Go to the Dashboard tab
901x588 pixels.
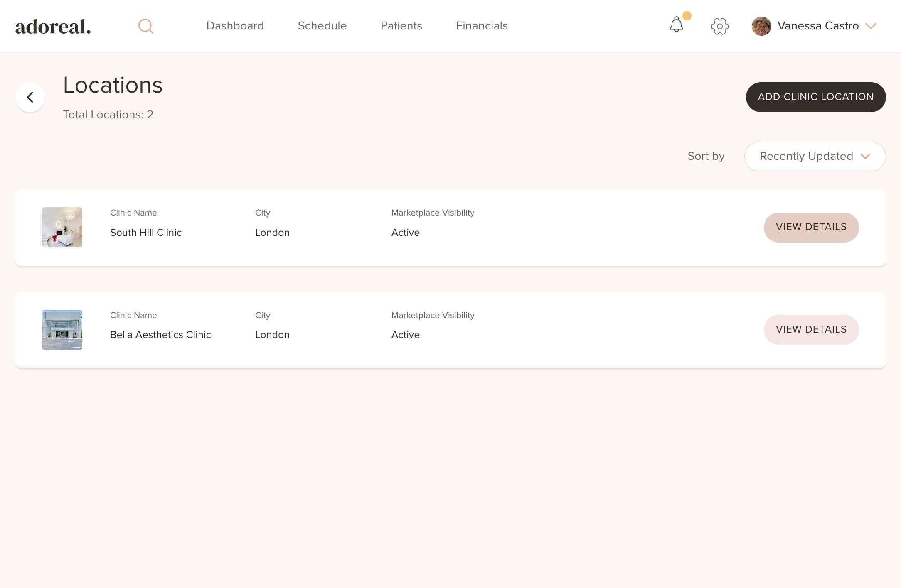(235, 26)
